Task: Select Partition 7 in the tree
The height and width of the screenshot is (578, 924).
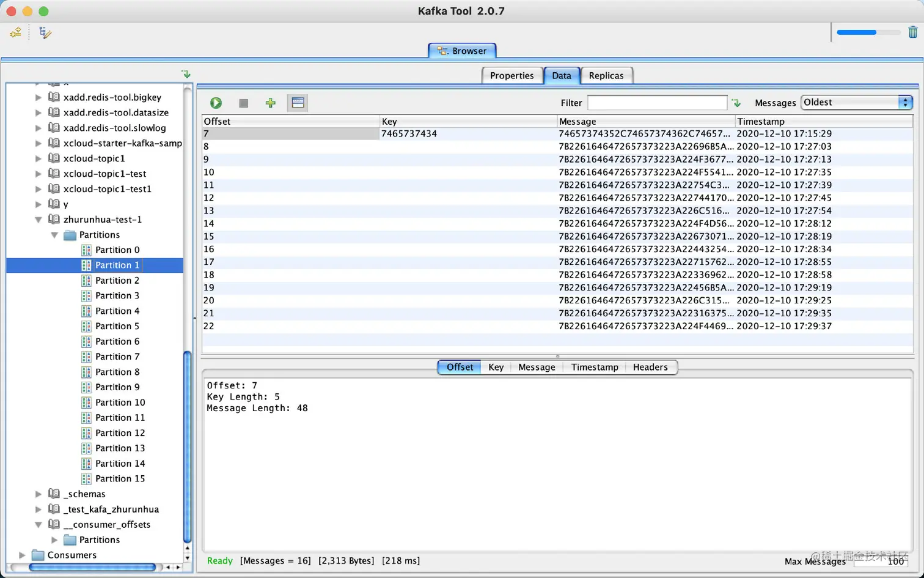Action: coord(117,357)
